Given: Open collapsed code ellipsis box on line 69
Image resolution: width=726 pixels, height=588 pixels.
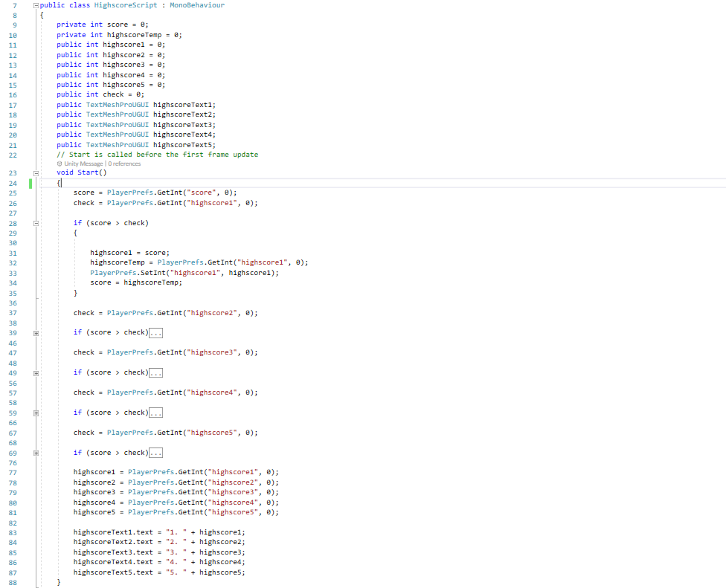Looking at the screenshot, I should tap(155, 453).
